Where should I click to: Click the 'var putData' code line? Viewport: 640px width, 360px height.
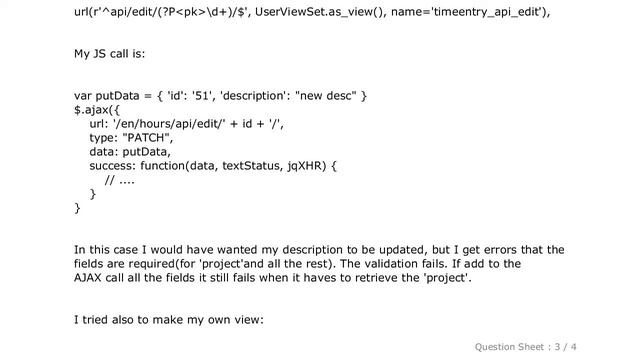220,96
